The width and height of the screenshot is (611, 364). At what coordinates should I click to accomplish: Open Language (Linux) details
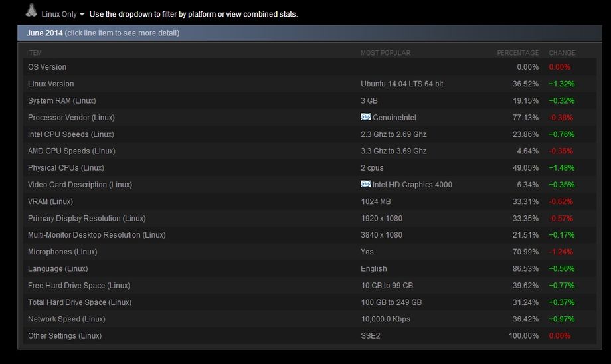click(309, 268)
